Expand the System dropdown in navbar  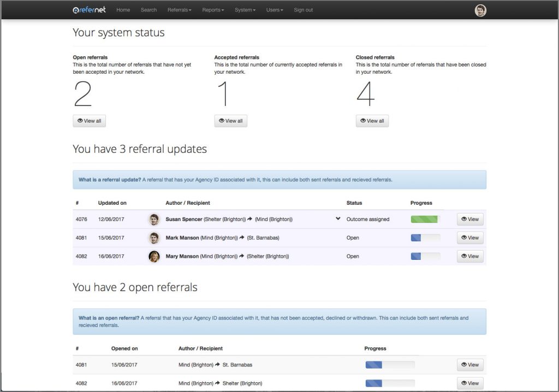coord(245,10)
